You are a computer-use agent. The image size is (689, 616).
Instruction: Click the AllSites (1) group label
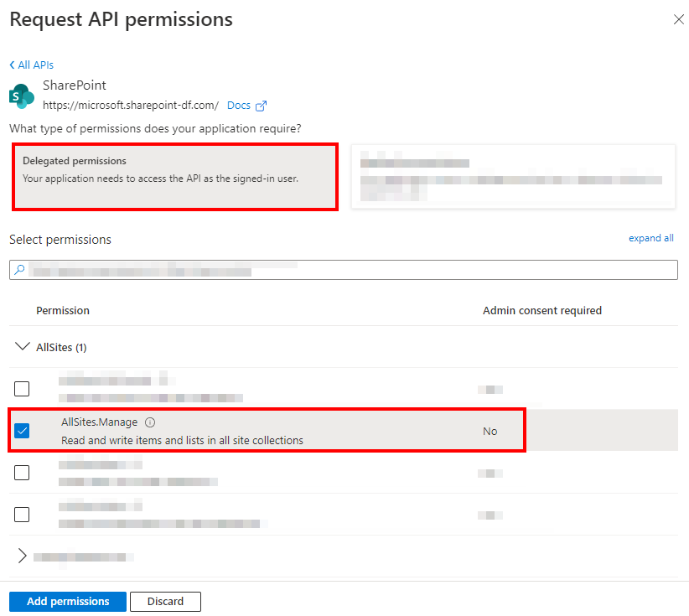61,348
